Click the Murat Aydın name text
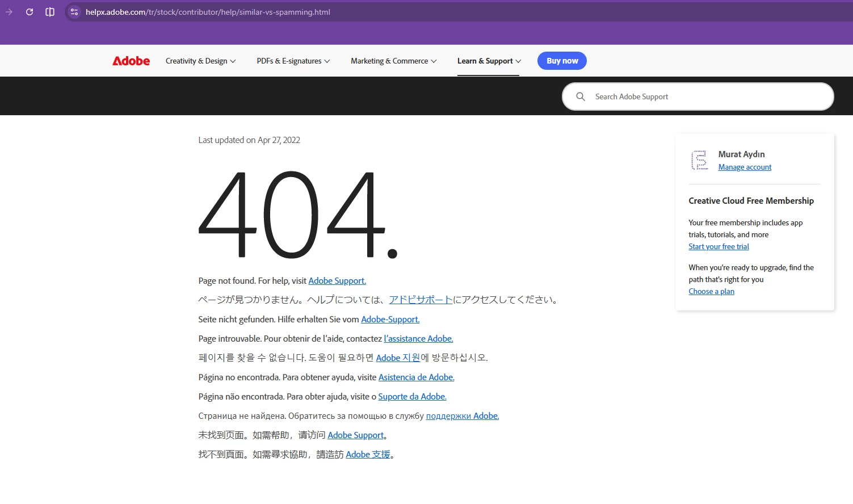Screen dimensions: 853x504 point(741,154)
